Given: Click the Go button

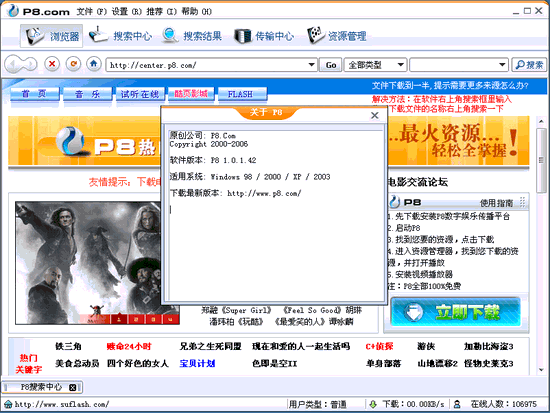Looking at the screenshot, I should [330, 65].
